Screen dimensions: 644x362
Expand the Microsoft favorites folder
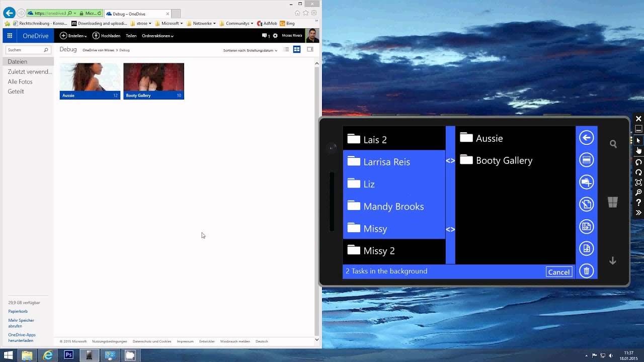click(169, 23)
